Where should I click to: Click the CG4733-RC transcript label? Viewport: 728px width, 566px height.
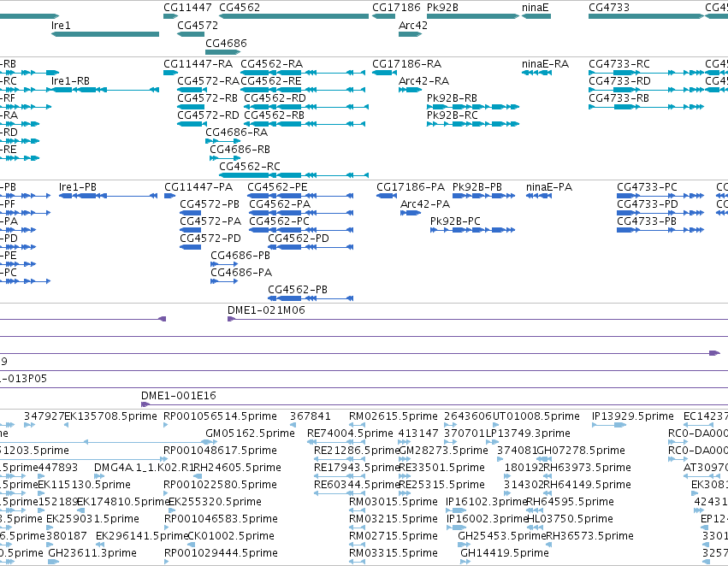coord(619,63)
